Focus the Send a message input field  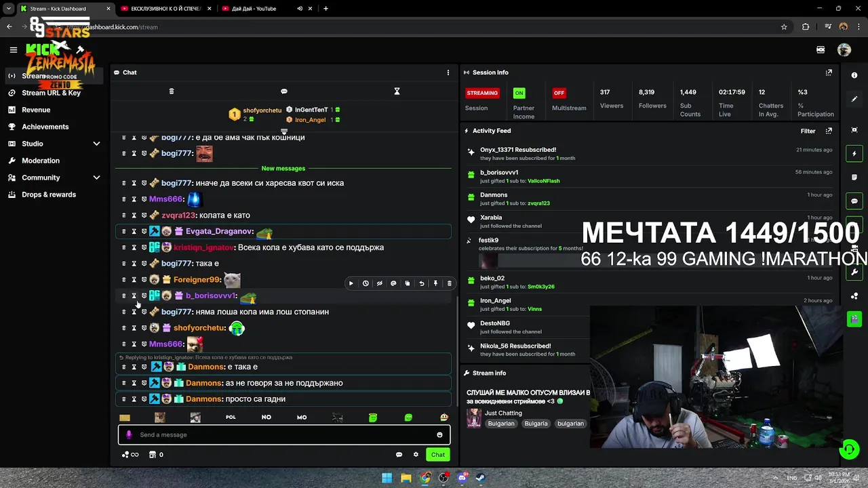[x=284, y=435]
